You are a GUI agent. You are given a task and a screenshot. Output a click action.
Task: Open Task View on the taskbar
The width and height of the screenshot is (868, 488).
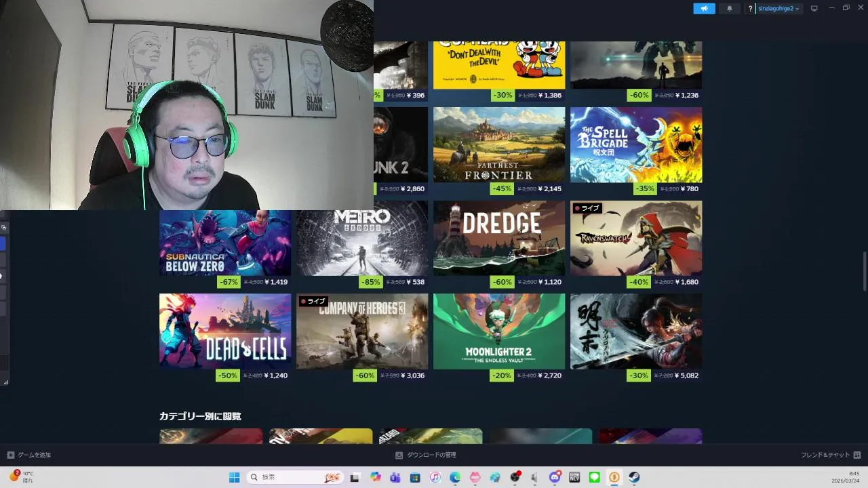point(355,477)
